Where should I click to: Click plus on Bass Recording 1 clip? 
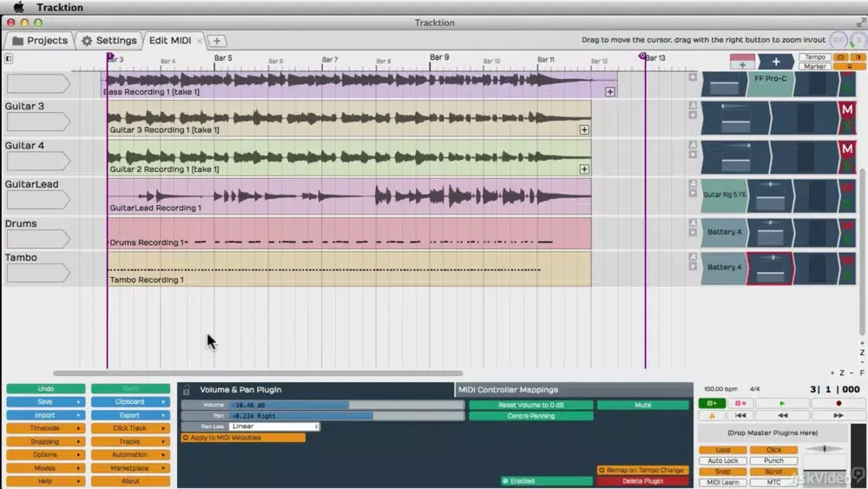[x=610, y=91]
